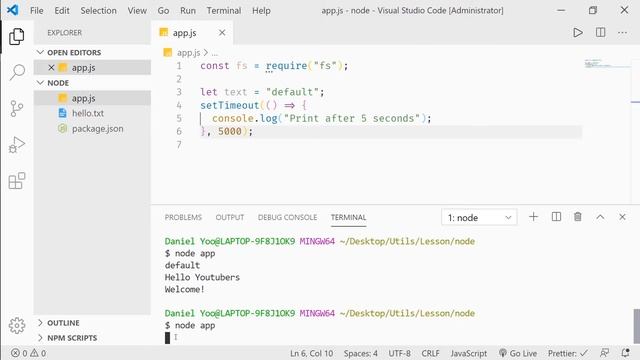Switch to the Debug Console tab
640x360 pixels.
pos(287,217)
